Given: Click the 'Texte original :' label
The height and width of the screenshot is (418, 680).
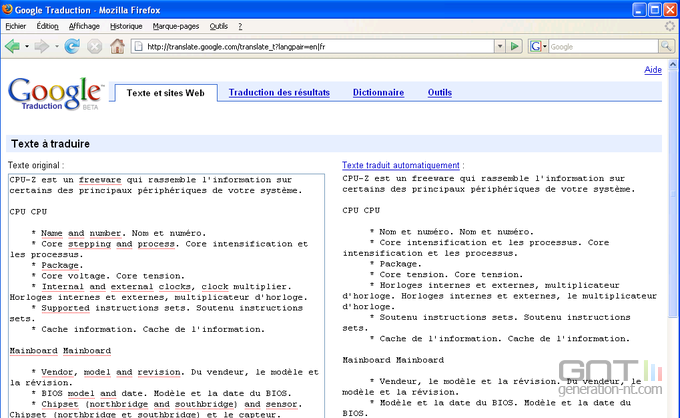Looking at the screenshot, I should click(x=36, y=165).
